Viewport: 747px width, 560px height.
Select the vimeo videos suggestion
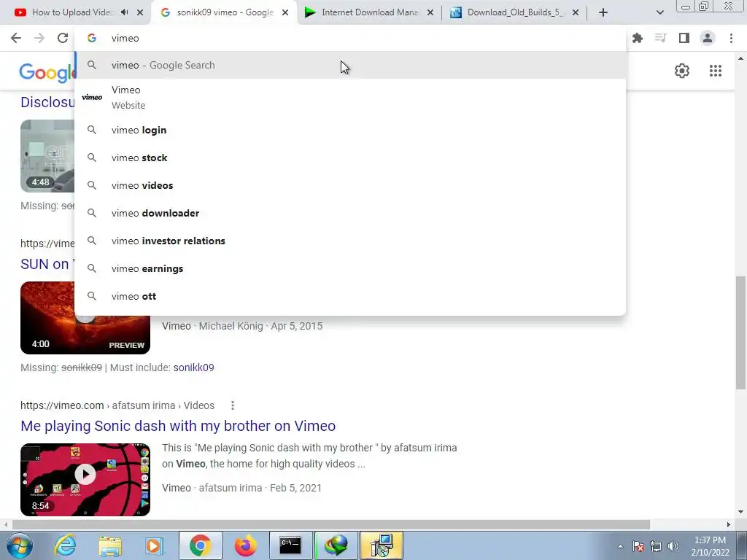point(350,185)
